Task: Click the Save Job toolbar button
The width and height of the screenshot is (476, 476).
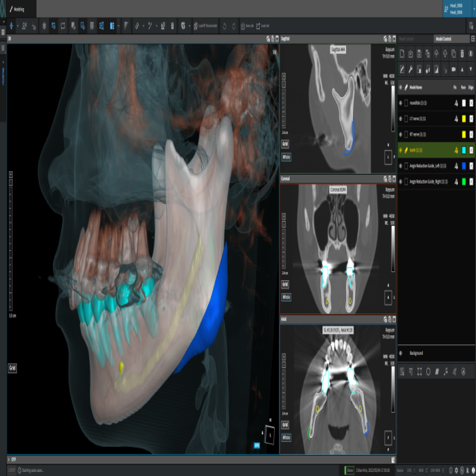Action: tap(247, 26)
